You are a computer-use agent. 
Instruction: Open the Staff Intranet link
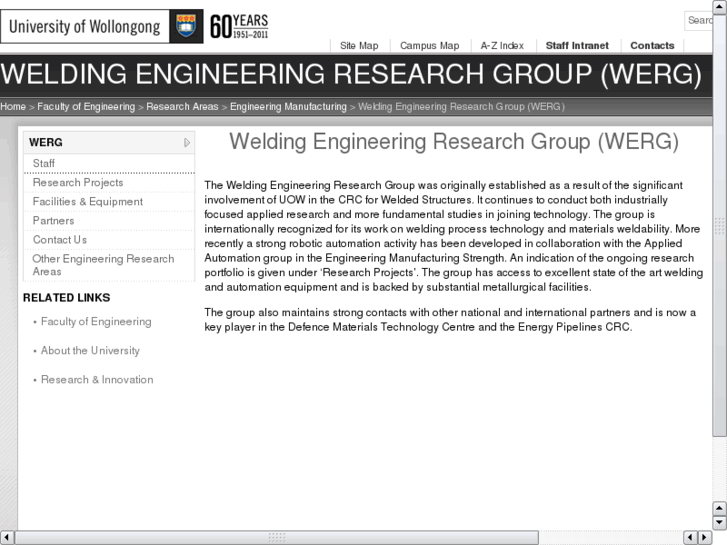point(577,45)
